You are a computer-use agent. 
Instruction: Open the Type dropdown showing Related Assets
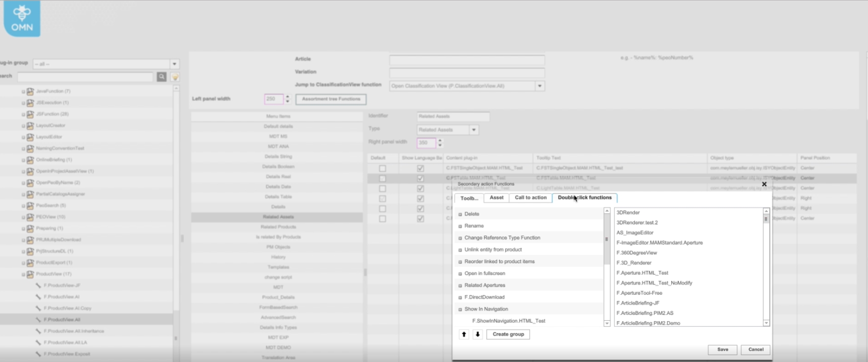pos(473,130)
